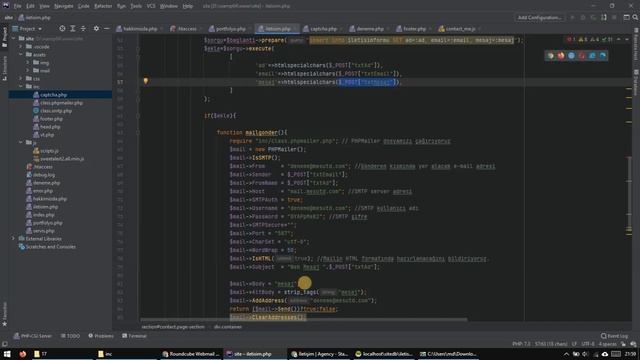
Task: Toggle the Favorites side tab
Action: (4, 314)
